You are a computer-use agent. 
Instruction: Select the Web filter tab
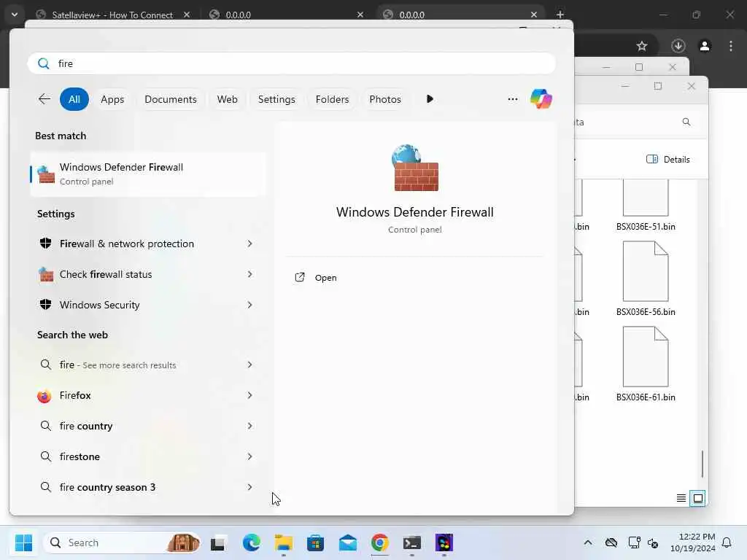point(228,99)
